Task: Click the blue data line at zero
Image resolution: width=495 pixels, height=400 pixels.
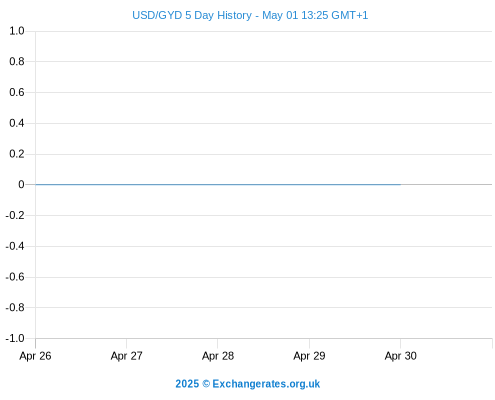Action: click(x=218, y=184)
